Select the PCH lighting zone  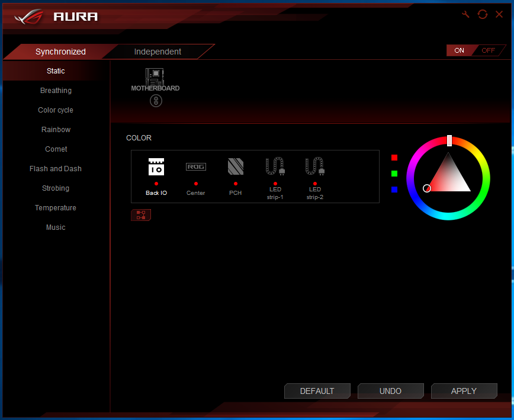point(235,177)
